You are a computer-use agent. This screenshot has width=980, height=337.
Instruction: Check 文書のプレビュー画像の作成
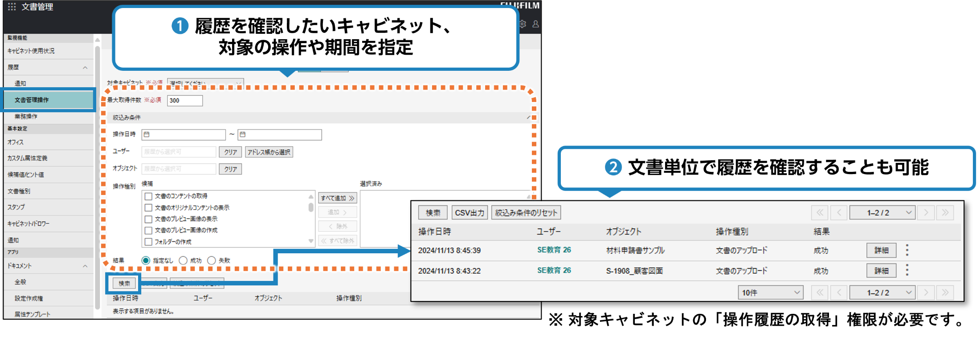149,230
